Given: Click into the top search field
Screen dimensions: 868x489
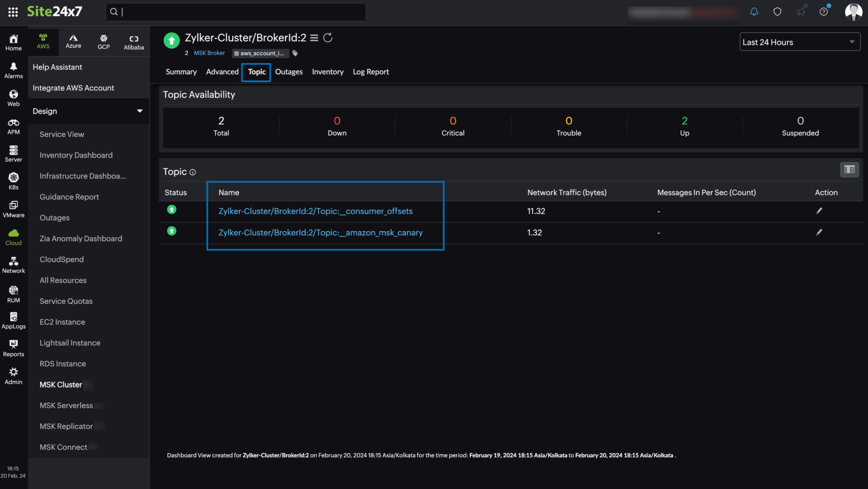Looking at the screenshot, I should coord(236,12).
